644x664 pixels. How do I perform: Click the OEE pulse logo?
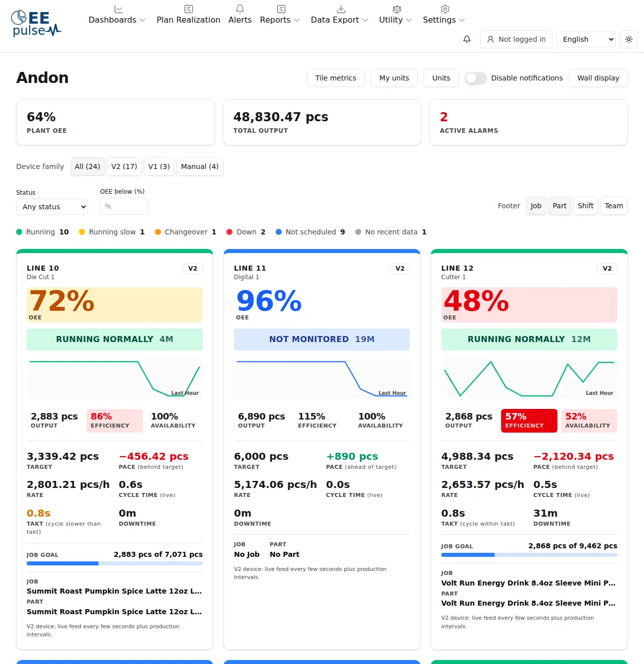(x=36, y=24)
